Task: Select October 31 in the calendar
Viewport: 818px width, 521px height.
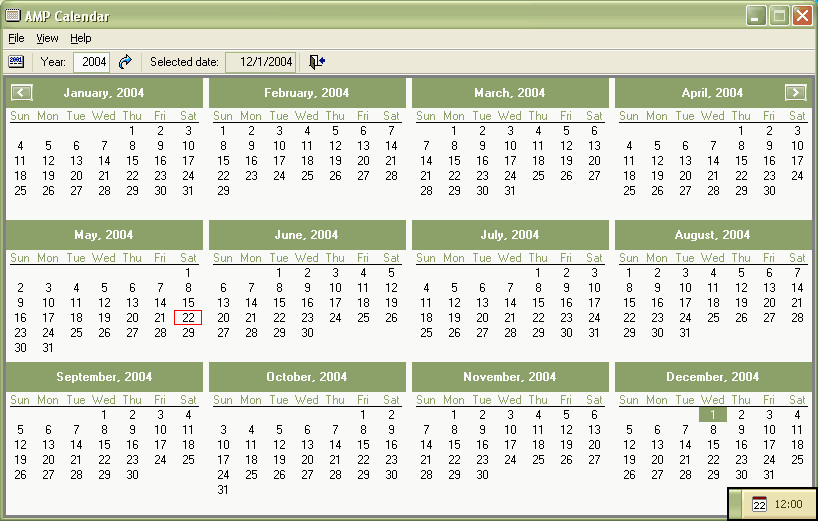Action: (x=223, y=490)
